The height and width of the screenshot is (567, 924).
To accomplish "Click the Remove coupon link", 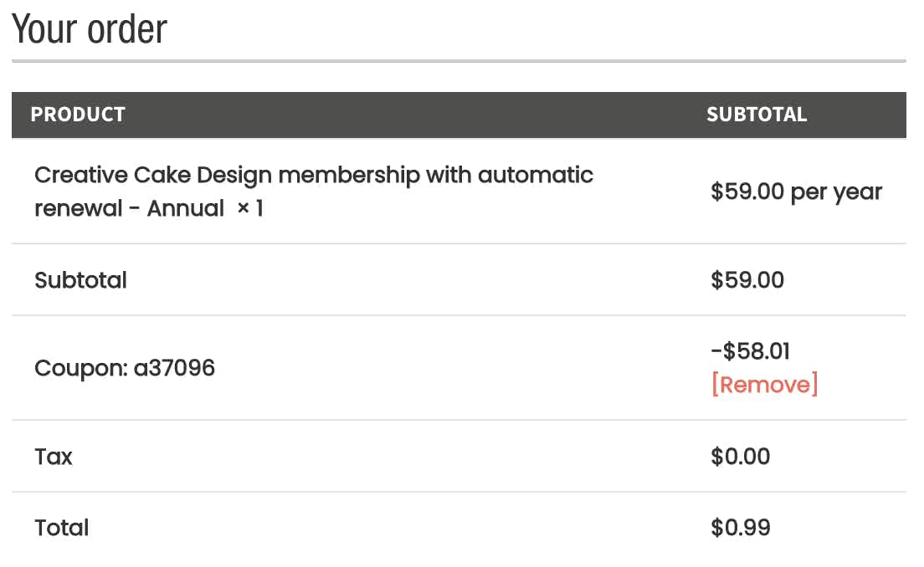I will coord(764,385).
